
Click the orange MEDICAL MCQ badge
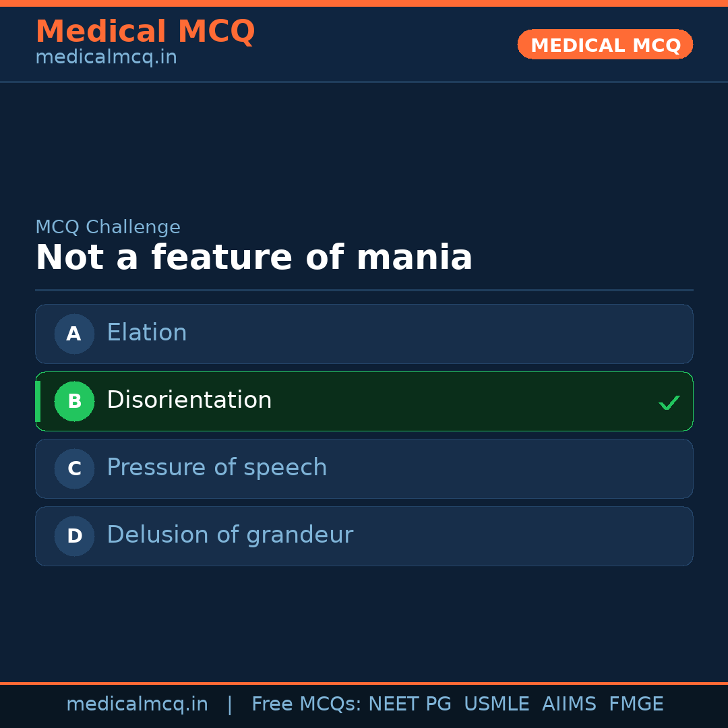click(605, 44)
